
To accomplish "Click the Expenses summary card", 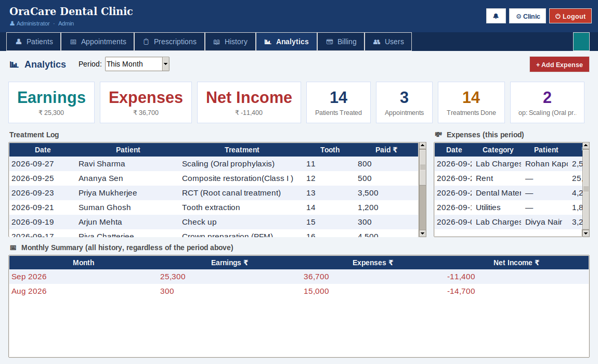I will (x=146, y=102).
